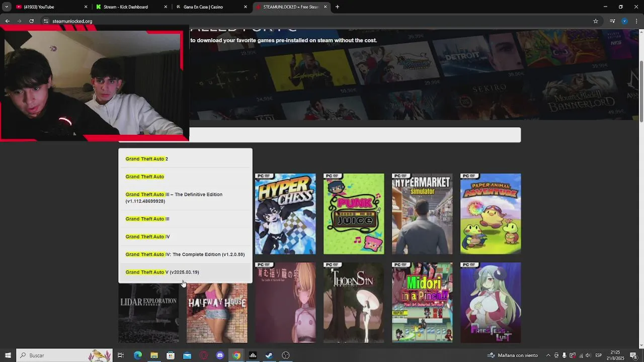
Task: Open Halfway House game thumbnail
Action: click(x=217, y=313)
